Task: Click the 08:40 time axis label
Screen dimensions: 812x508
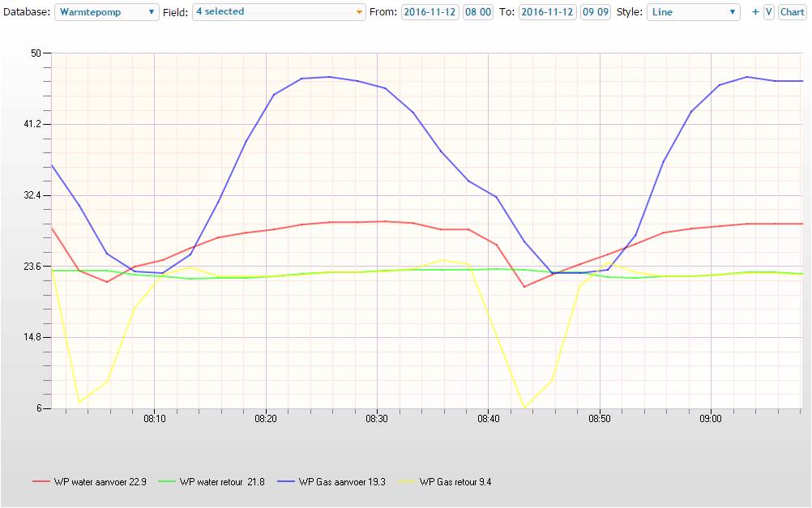Action: point(489,418)
